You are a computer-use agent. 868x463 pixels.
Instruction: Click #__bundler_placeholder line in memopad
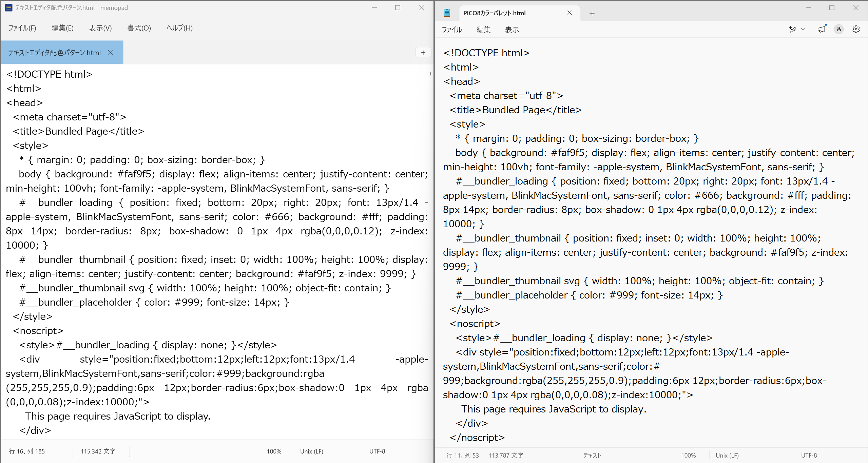pyautogui.click(x=154, y=302)
